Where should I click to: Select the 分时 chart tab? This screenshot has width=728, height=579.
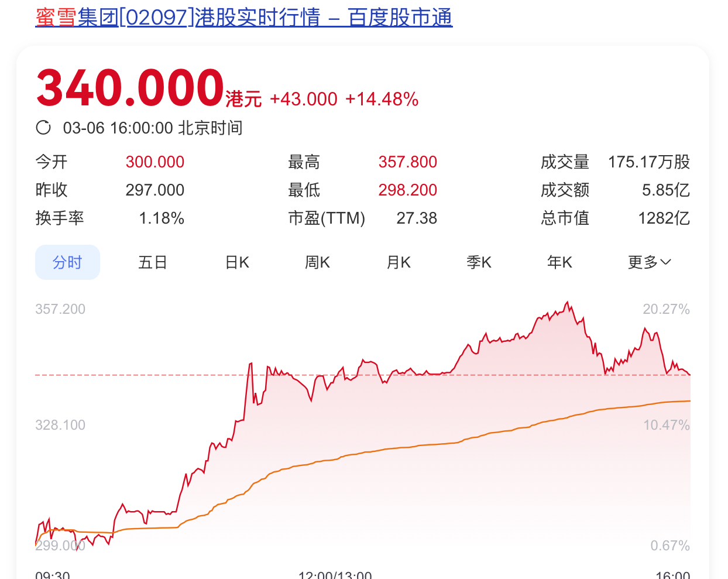tap(67, 262)
